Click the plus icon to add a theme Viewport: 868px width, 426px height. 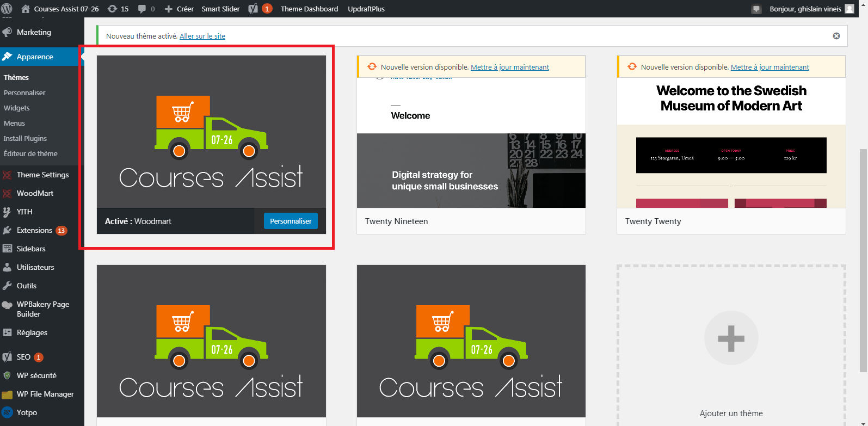click(x=731, y=338)
